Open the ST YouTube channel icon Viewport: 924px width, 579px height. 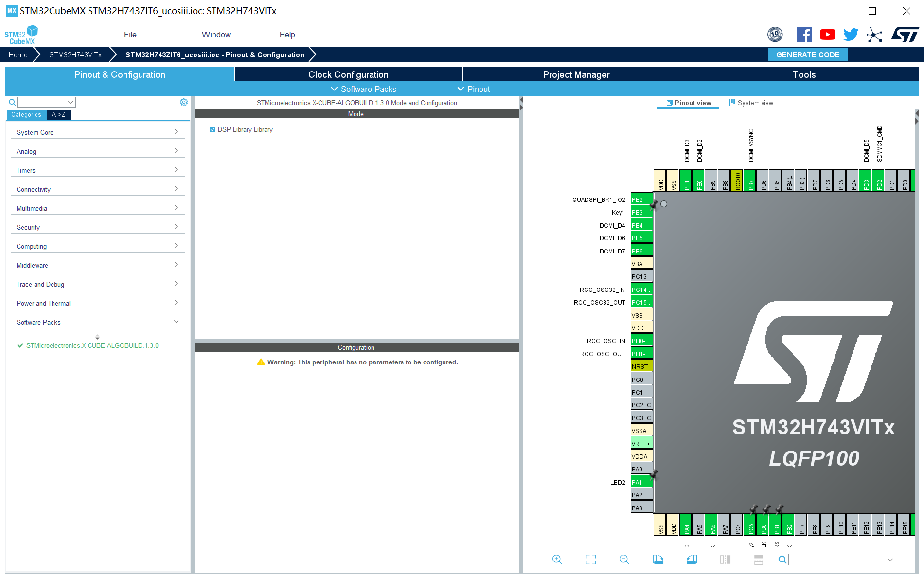click(x=827, y=35)
